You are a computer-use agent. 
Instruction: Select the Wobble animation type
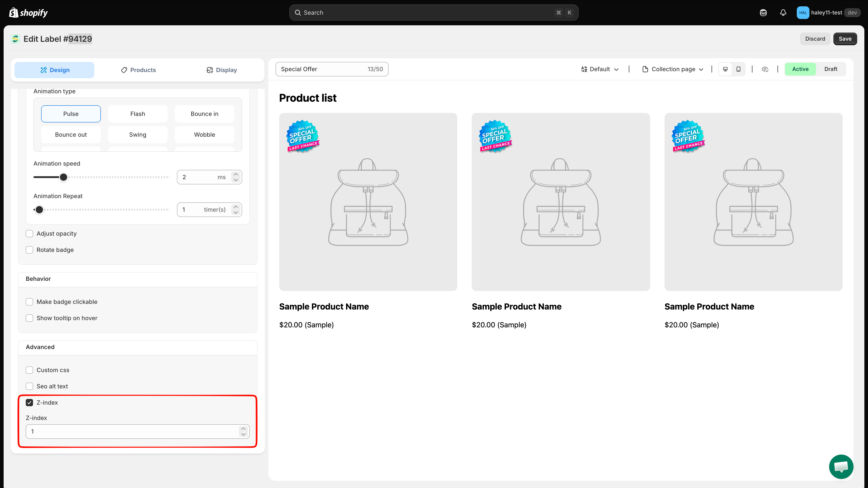coord(204,134)
